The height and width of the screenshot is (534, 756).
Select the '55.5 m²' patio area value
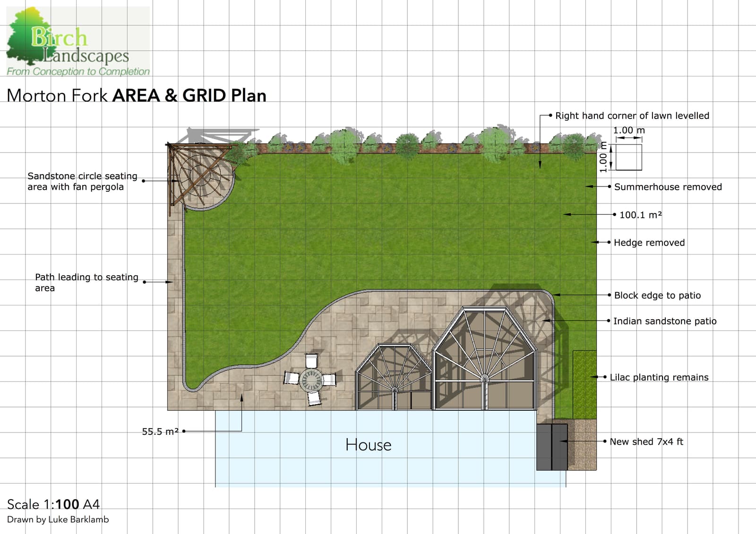point(160,432)
